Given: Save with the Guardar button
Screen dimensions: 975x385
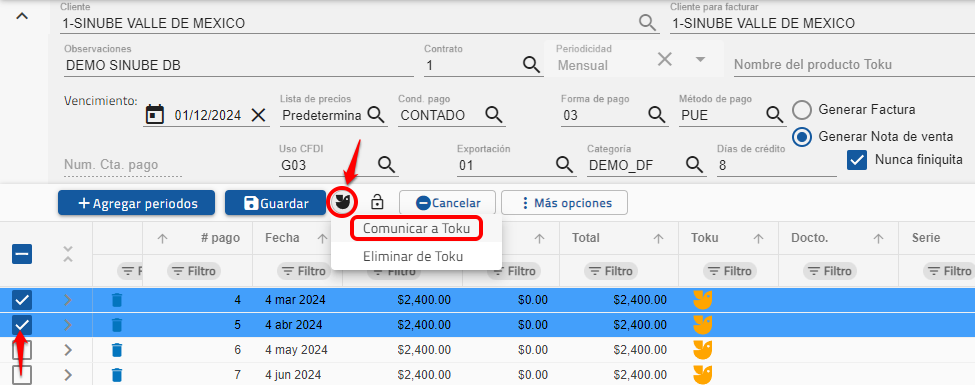Looking at the screenshot, I should (x=275, y=203).
